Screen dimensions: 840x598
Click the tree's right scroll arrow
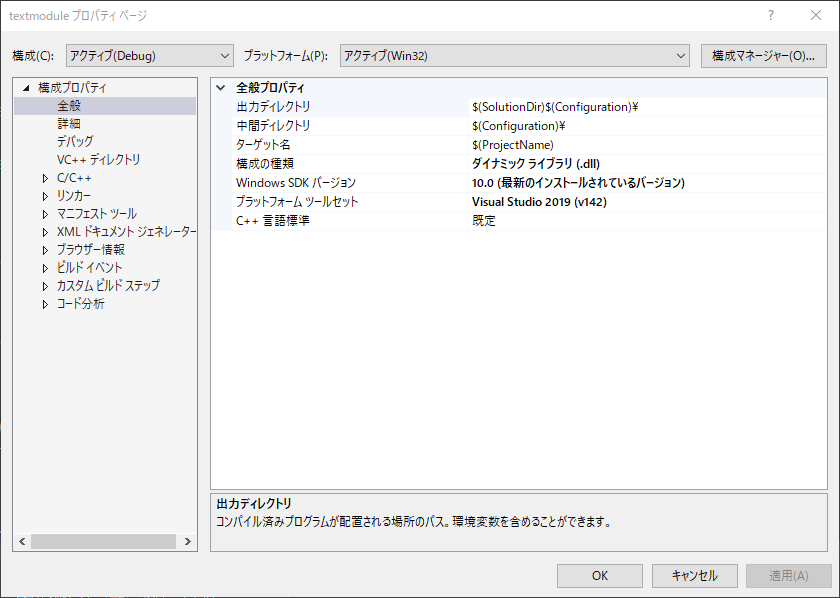coord(188,541)
